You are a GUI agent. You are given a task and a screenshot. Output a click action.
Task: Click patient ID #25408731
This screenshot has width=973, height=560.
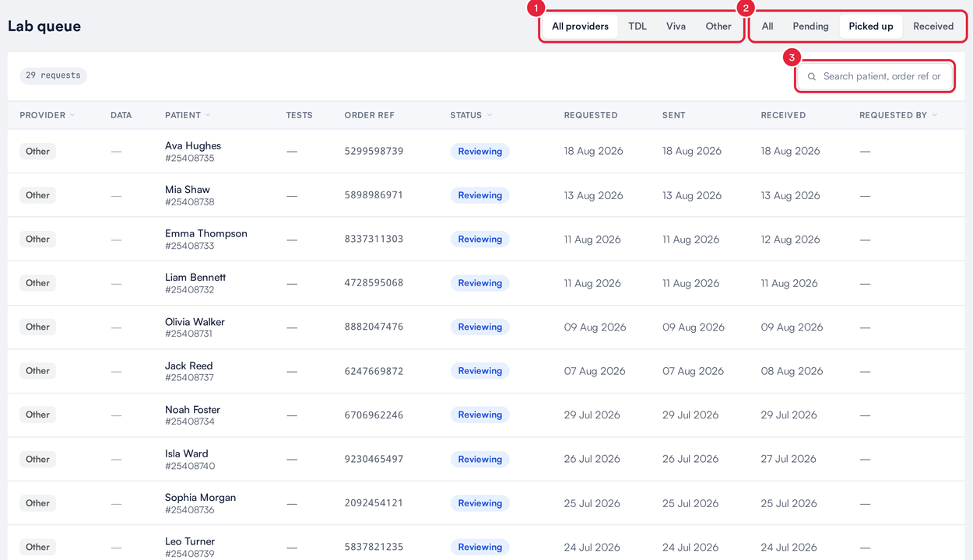[189, 334]
